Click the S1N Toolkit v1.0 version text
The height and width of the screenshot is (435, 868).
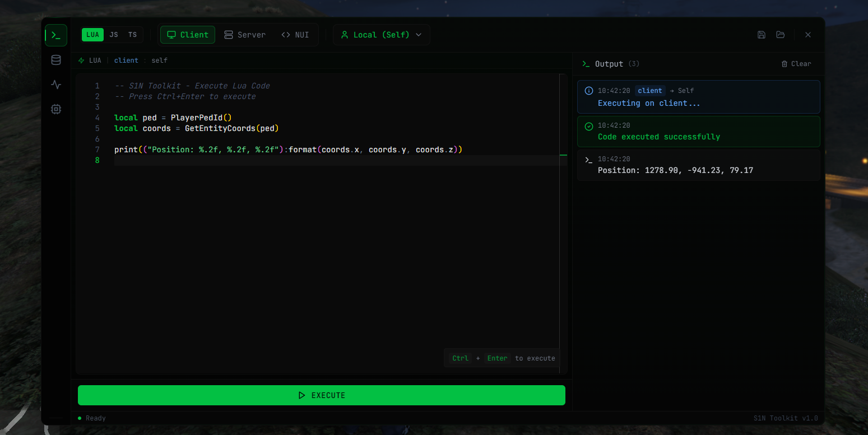click(786, 418)
